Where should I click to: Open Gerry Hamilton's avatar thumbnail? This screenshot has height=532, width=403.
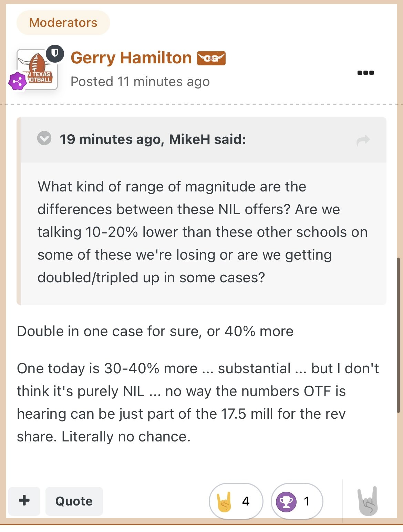(x=37, y=69)
